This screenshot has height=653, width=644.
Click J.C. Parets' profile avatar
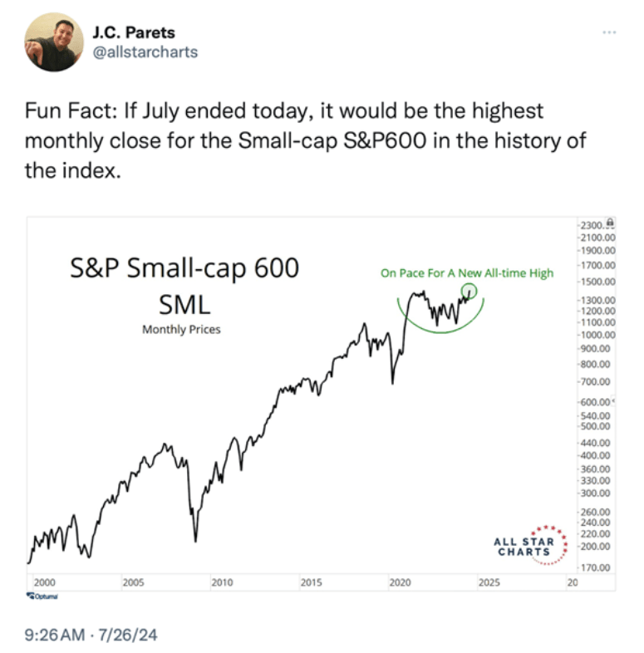pos(54,42)
